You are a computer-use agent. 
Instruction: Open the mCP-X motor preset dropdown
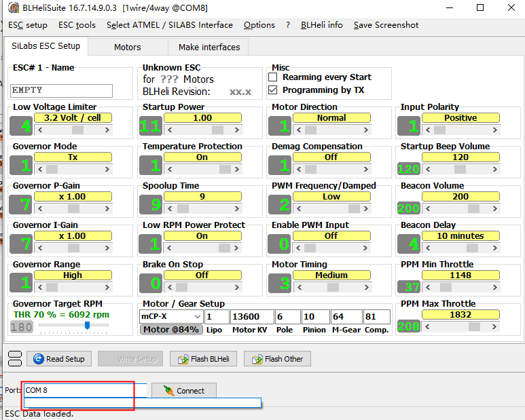(x=198, y=316)
